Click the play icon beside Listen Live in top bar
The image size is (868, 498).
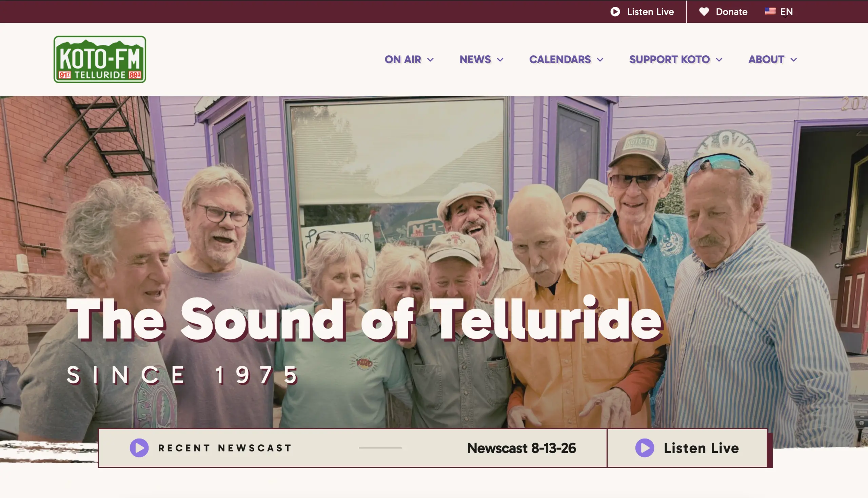pos(615,12)
